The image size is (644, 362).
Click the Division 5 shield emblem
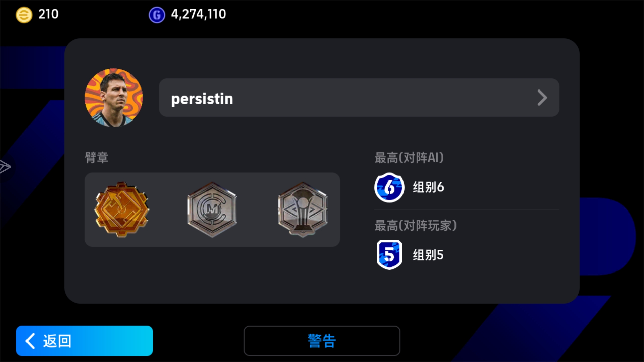click(389, 255)
